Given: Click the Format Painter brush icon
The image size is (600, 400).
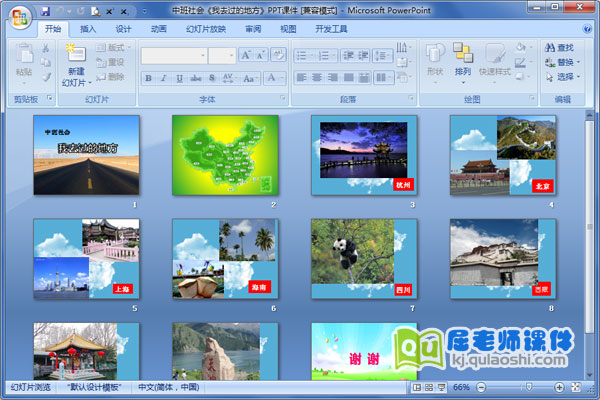Looking at the screenshot, I should pyautogui.click(x=46, y=77).
